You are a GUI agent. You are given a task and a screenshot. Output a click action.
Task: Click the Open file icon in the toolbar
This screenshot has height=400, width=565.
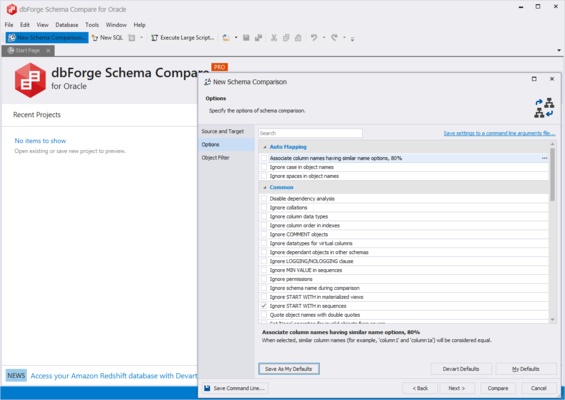pos(226,37)
